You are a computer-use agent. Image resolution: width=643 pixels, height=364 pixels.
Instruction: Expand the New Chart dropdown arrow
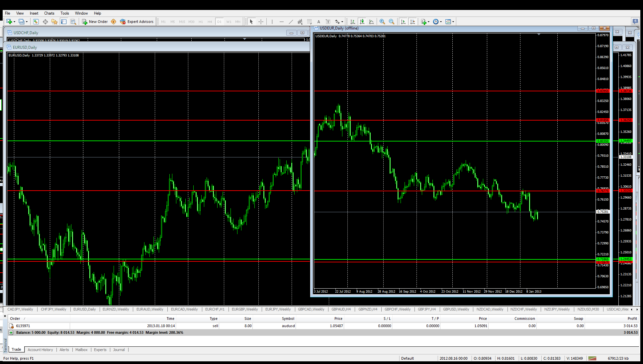14,22
